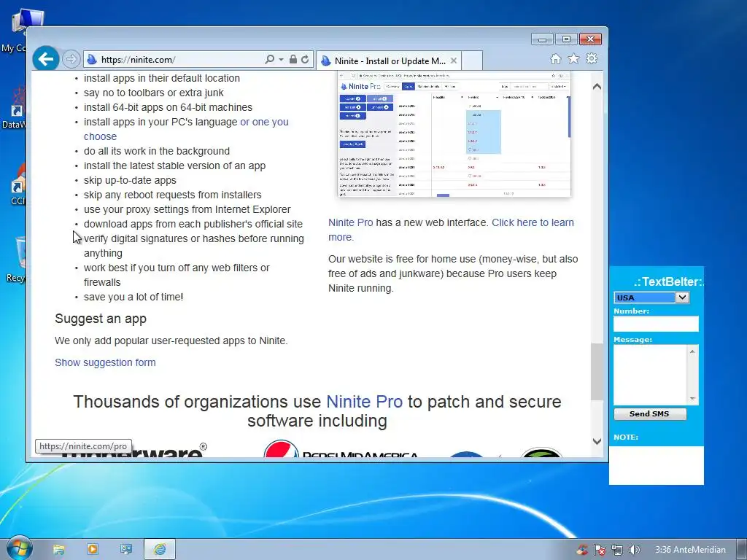Screen dimensions: 747x560
Task: Click the Recycle Bin desktop icon
Action: click(x=18, y=260)
